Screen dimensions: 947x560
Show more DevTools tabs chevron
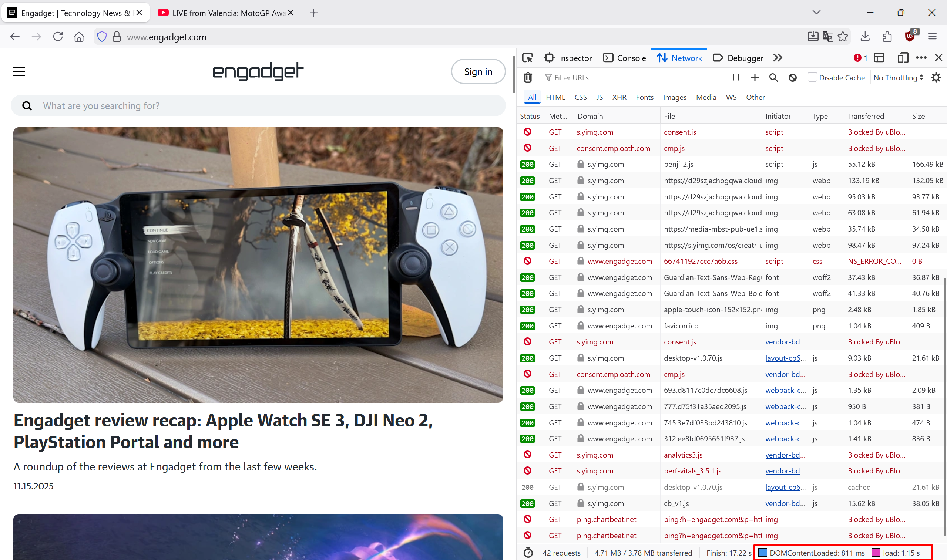click(x=778, y=58)
